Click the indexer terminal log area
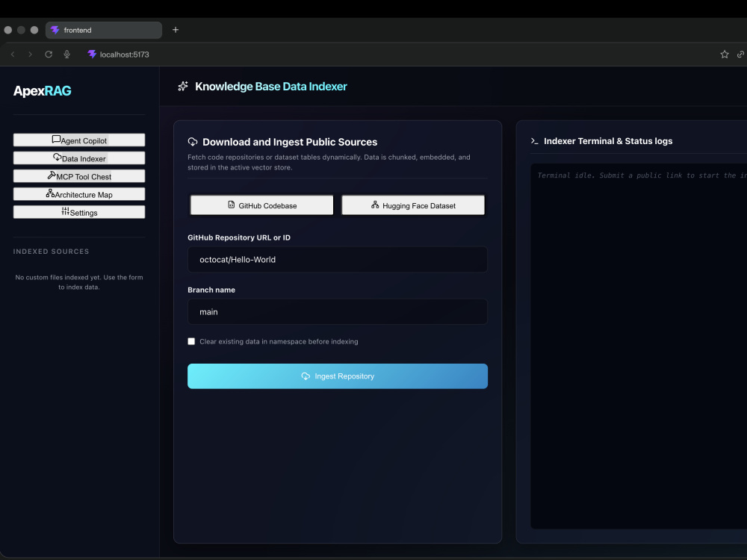 tap(639, 346)
